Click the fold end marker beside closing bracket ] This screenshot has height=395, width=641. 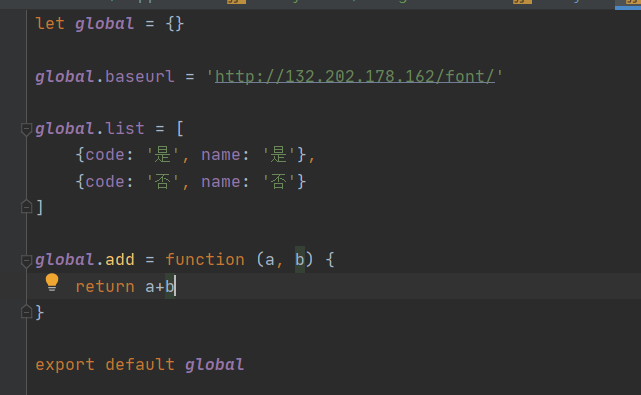[x=26, y=207]
